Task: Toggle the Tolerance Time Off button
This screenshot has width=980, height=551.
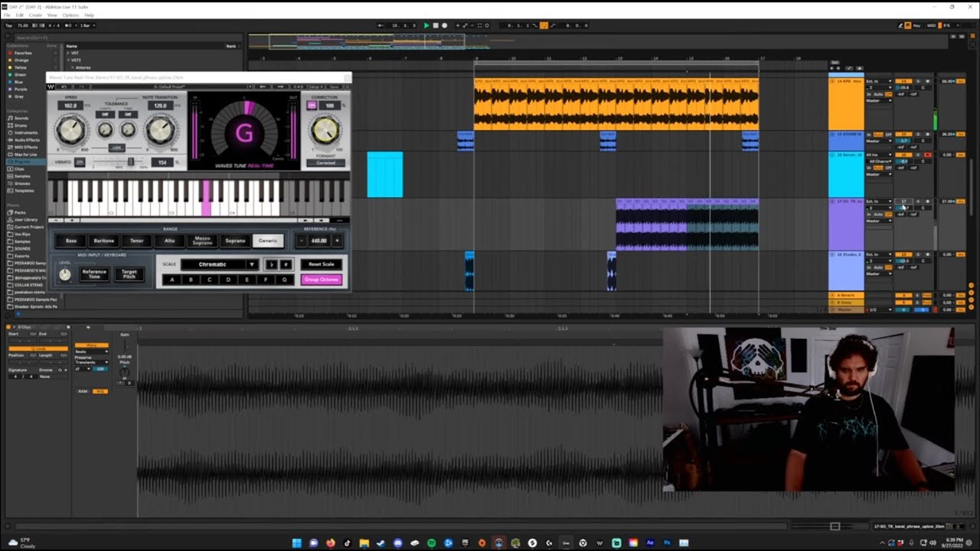Action: click(128, 114)
